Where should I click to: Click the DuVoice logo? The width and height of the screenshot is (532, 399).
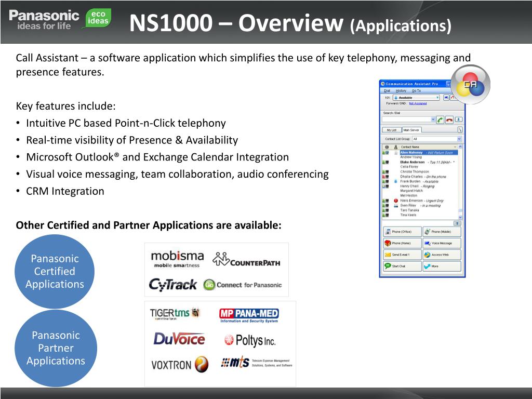pyautogui.click(x=179, y=339)
